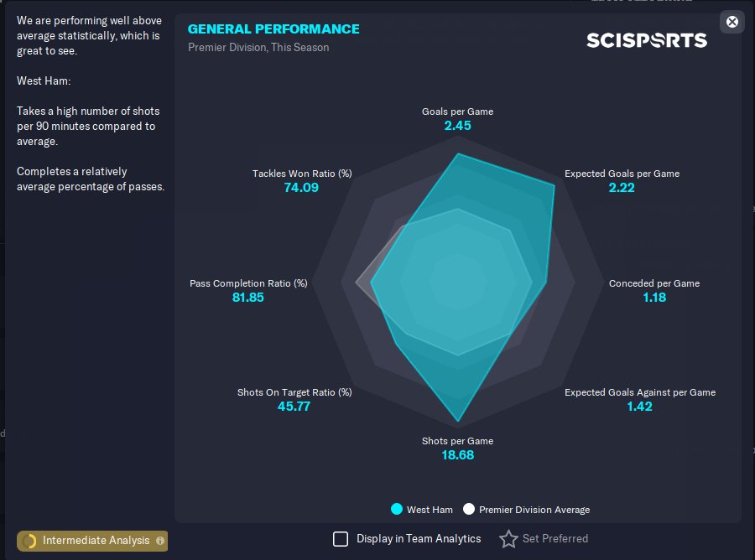Click the Pass Completion Ratio value 81.85
The height and width of the screenshot is (560, 755).
(x=248, y=297)
